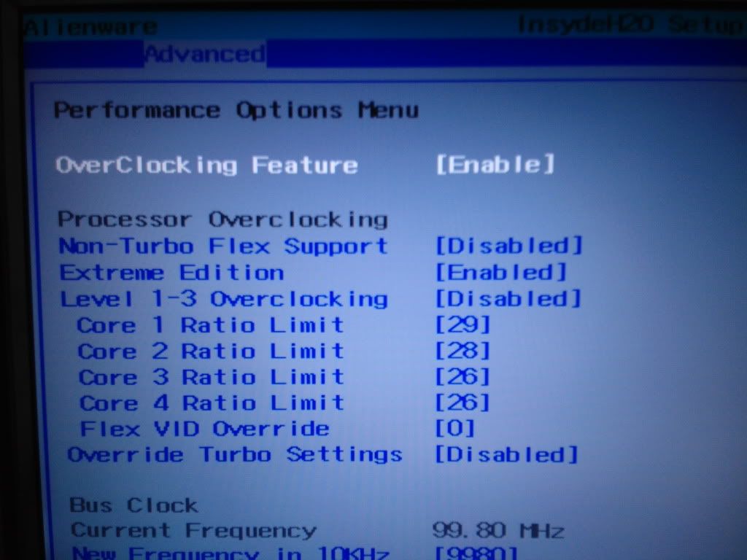Edit Core 2 Ratio Limit value 28

[x=462, y=351]
